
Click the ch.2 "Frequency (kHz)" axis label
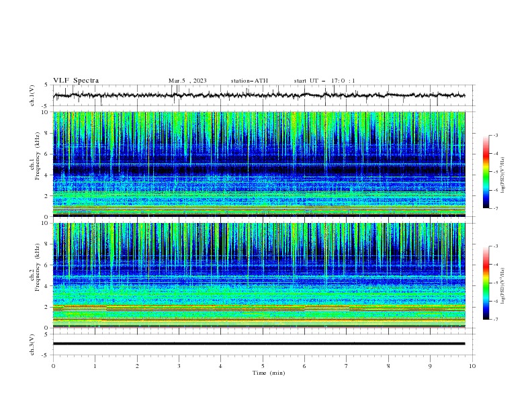coord(38,267)
